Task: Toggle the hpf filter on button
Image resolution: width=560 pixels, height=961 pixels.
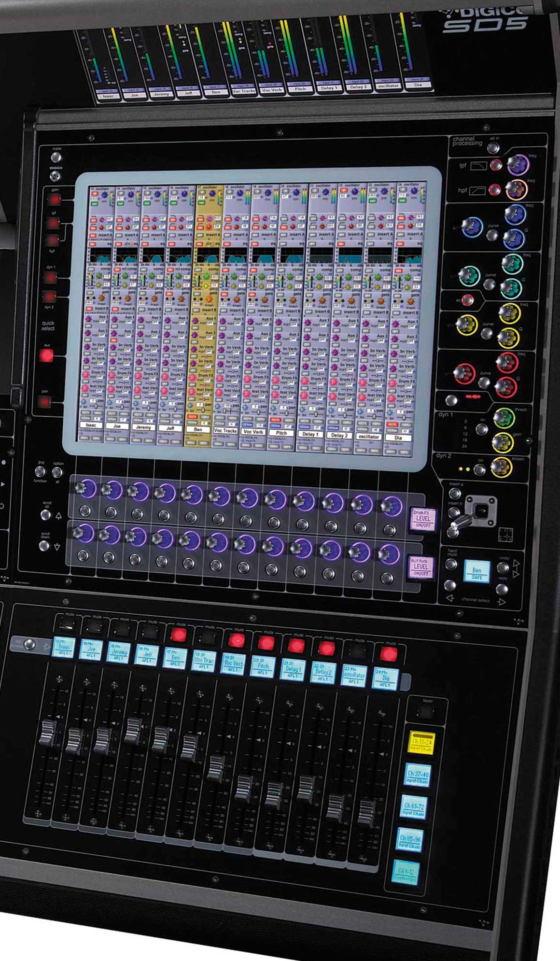Action: [494, 189]
